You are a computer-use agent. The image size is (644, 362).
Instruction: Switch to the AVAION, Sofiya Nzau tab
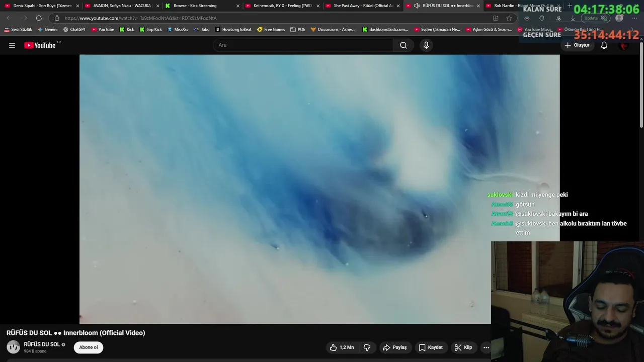pyautogui.click(x=122, y=6)
